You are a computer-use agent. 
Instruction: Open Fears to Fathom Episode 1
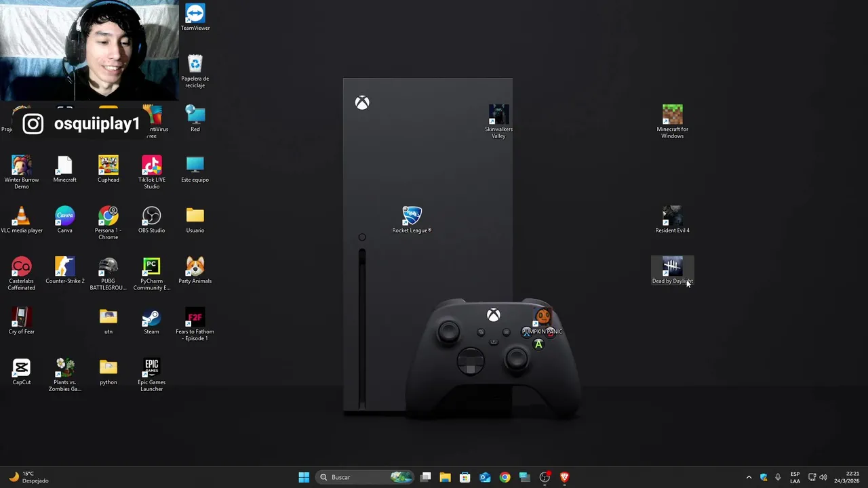pos(195,325)
